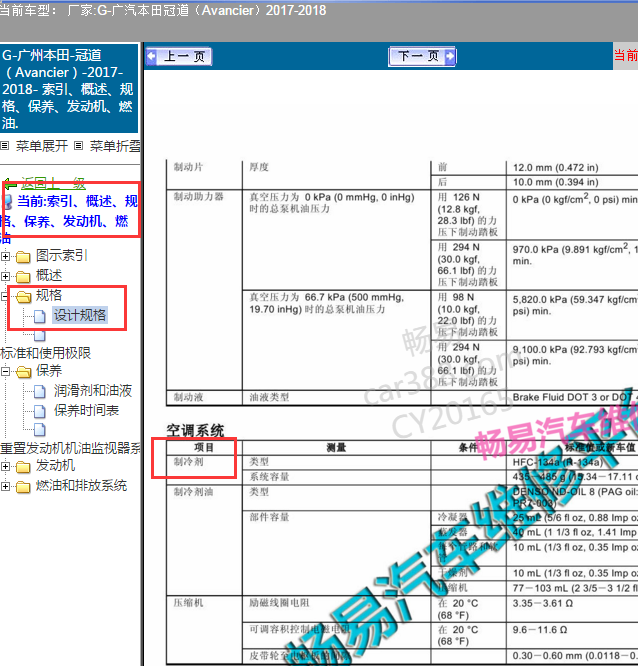Click the 压缩机 table cell
Viewport: 638px width, 666px height.
click(x=189, y=603)
